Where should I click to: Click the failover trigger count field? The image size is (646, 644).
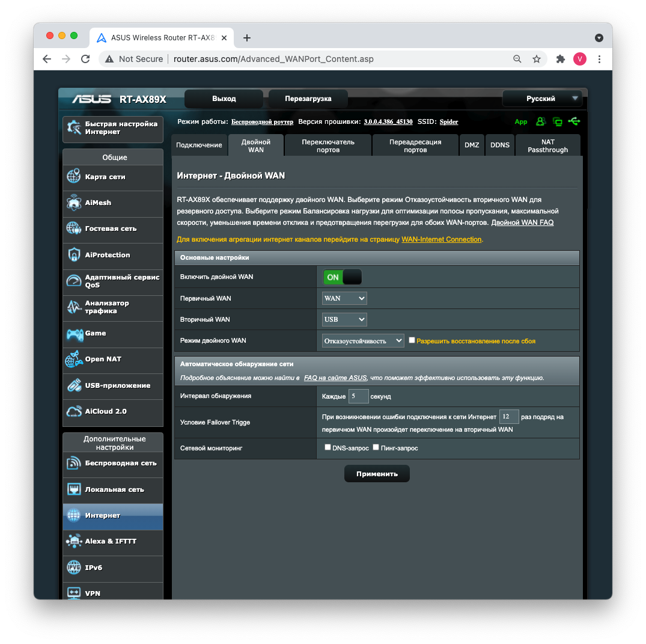[509, 417]
